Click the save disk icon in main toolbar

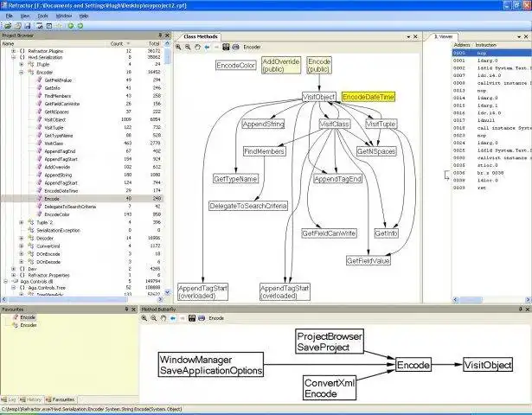point(28,26)
